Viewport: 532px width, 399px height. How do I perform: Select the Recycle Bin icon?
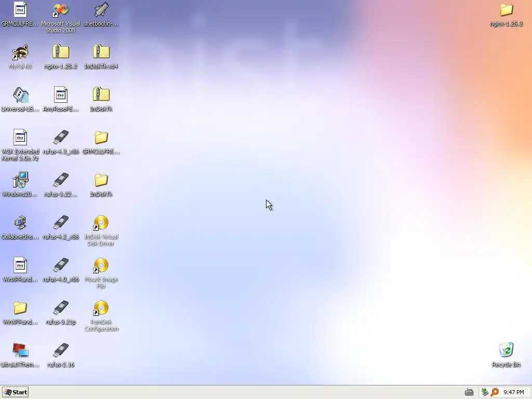pos(506,351)
